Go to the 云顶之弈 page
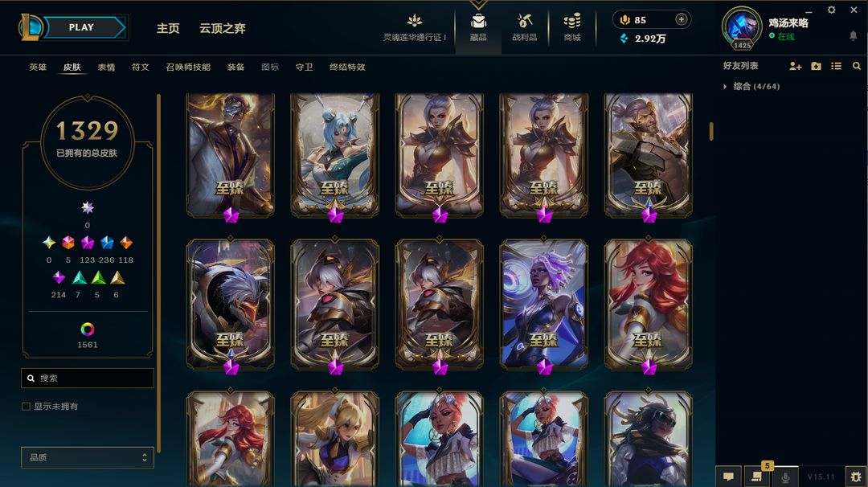868x487 pixels. pyautogui.click(x=223, y=28)
